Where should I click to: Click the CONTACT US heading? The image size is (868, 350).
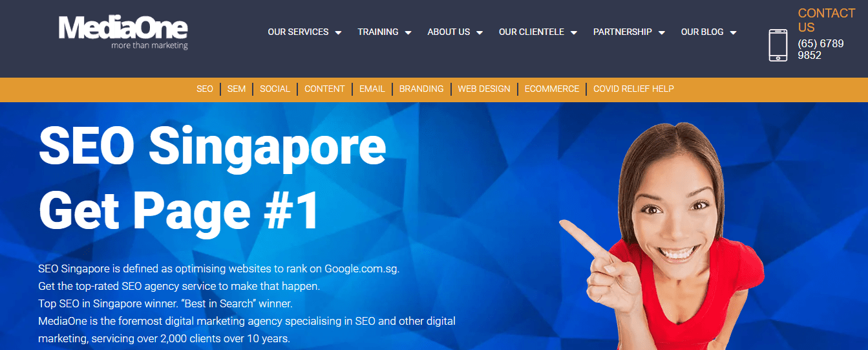[826, 20]
